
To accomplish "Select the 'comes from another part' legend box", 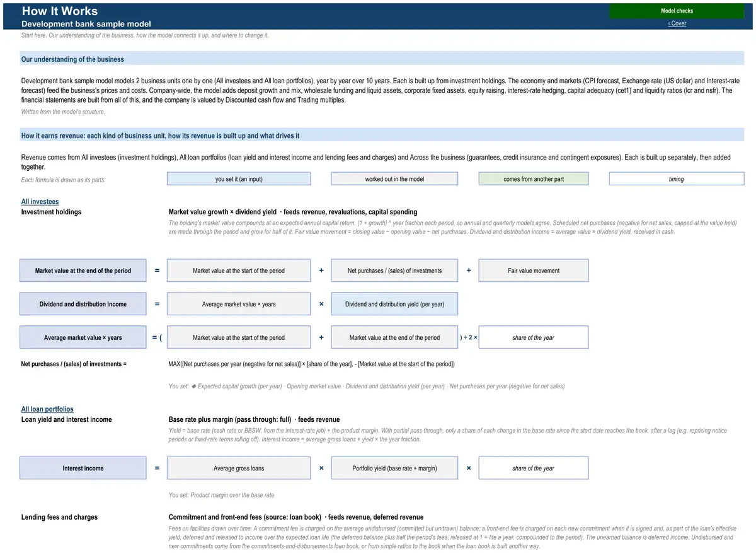I will (x=534, y=179).
